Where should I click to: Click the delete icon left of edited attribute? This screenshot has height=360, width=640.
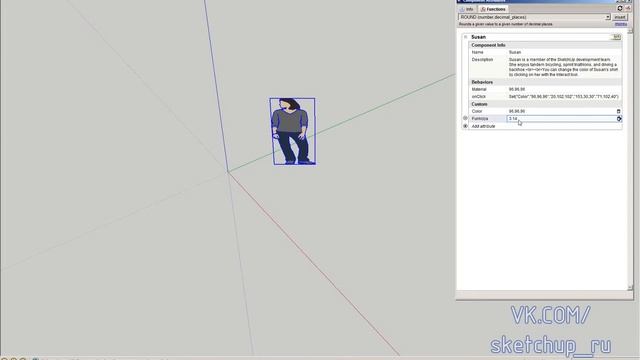click(x=465, y=118)
